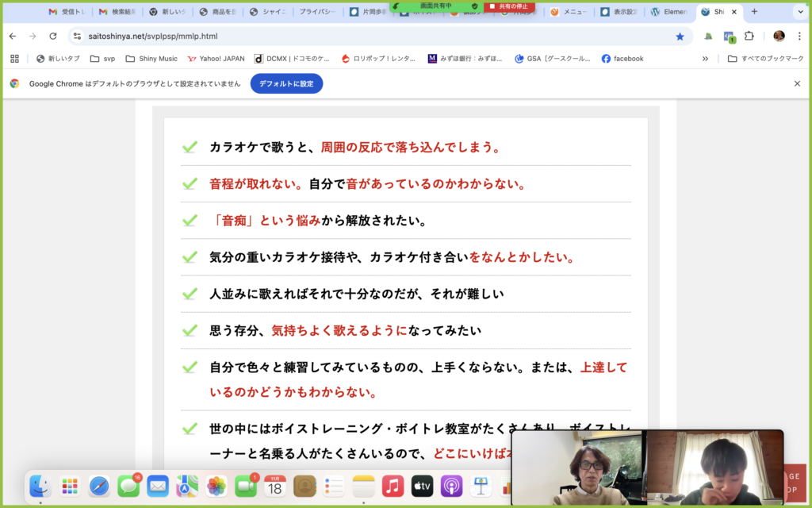Go back to the previous page
812x508 pixels.
(12, 37)
